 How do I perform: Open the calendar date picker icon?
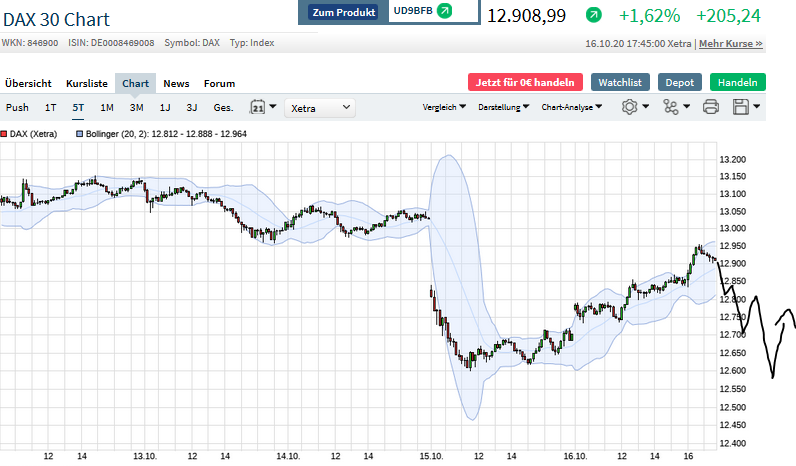tap(257, 107)
